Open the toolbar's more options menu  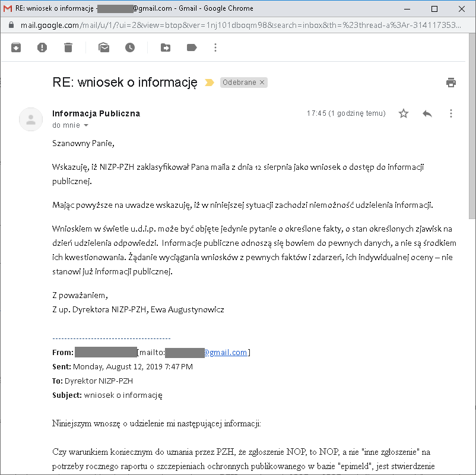[215, 47]
